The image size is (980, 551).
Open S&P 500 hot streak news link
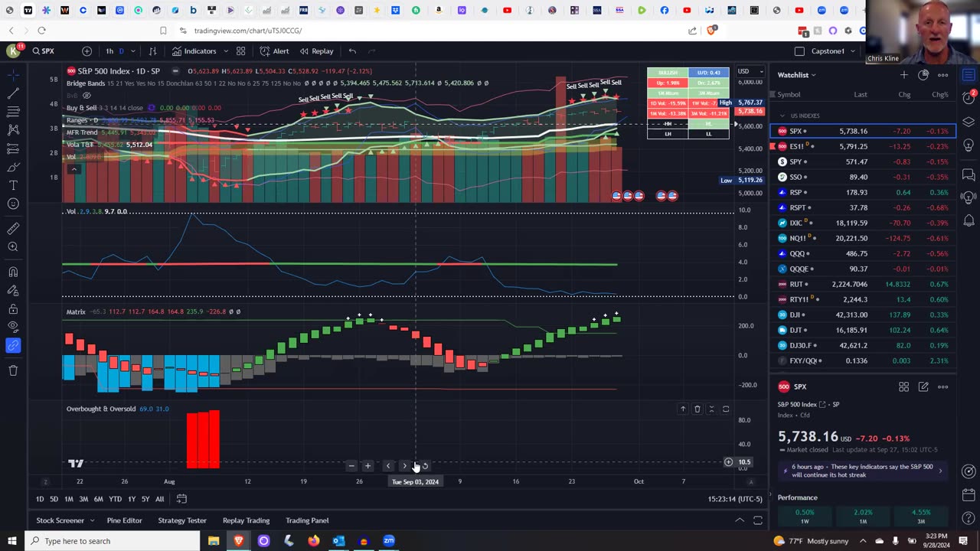coord(863,471)
